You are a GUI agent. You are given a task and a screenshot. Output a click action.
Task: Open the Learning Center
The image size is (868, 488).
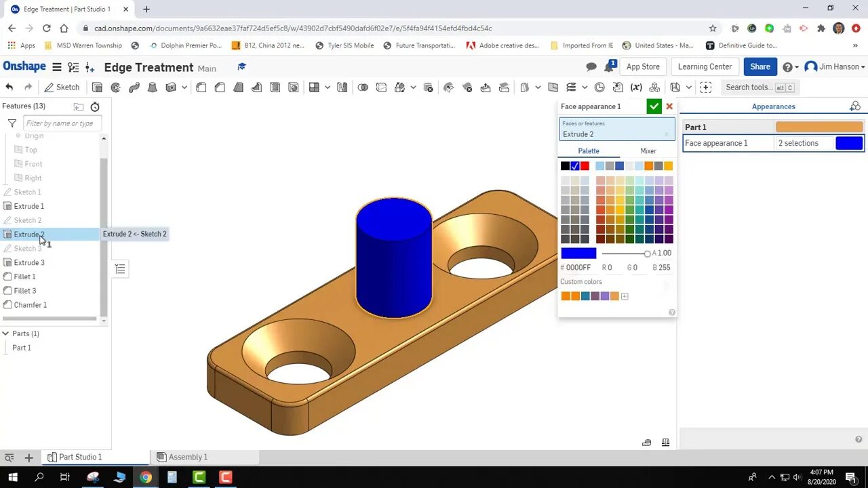[705, 66]
